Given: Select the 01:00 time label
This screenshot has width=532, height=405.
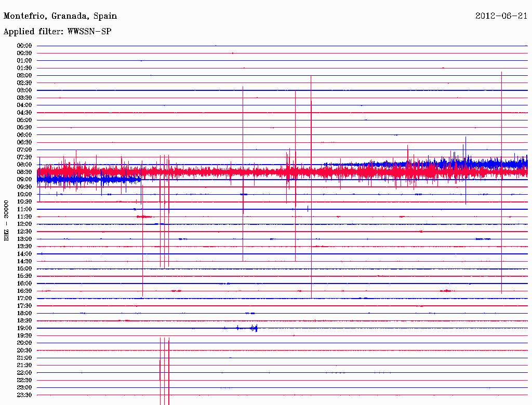Looking at the screenshot, I should (x=24, y=61).
